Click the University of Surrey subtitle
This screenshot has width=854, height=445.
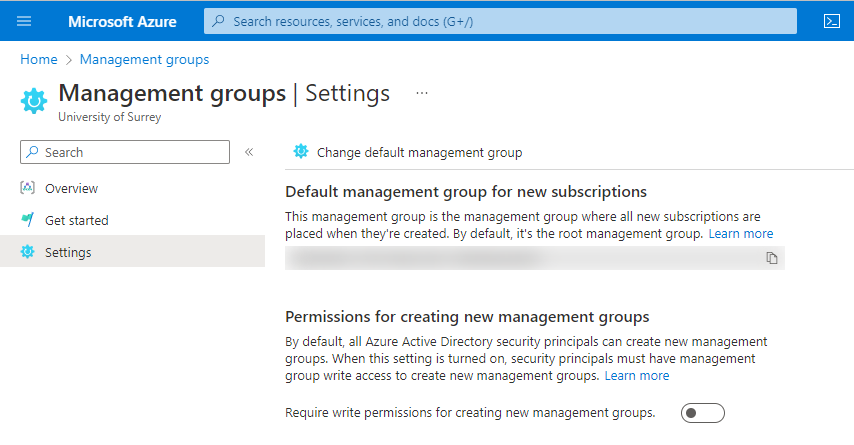click(109, 117)
